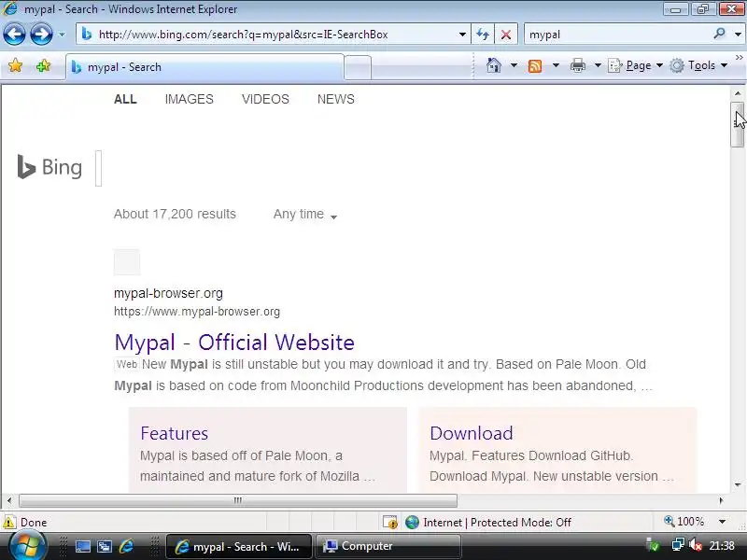Go back to the previous page

pyautogui.click(x=14, y=35)
